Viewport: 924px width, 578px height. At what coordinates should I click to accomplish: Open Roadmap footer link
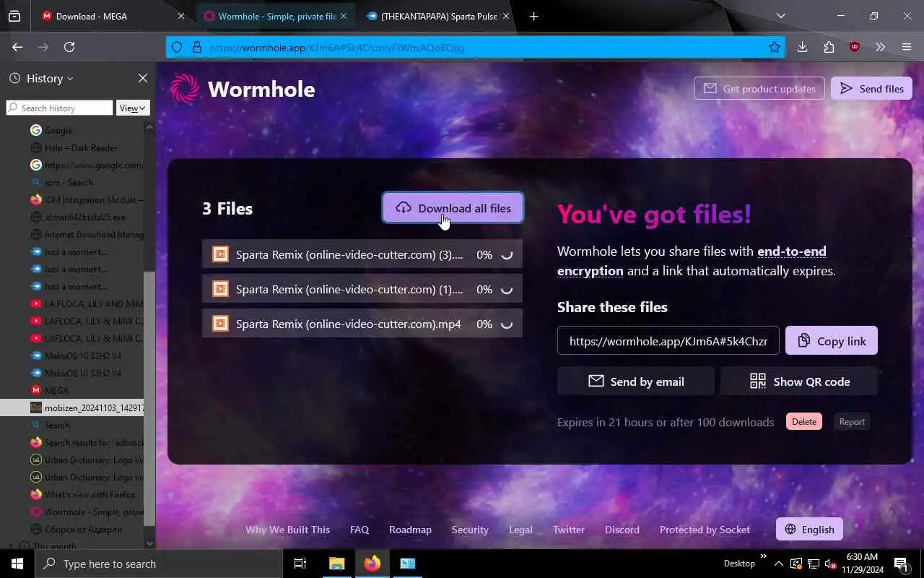point(410,530)
